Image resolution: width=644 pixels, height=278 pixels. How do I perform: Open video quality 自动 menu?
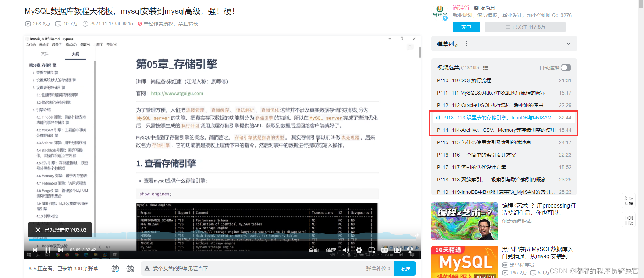coord(314,250)
